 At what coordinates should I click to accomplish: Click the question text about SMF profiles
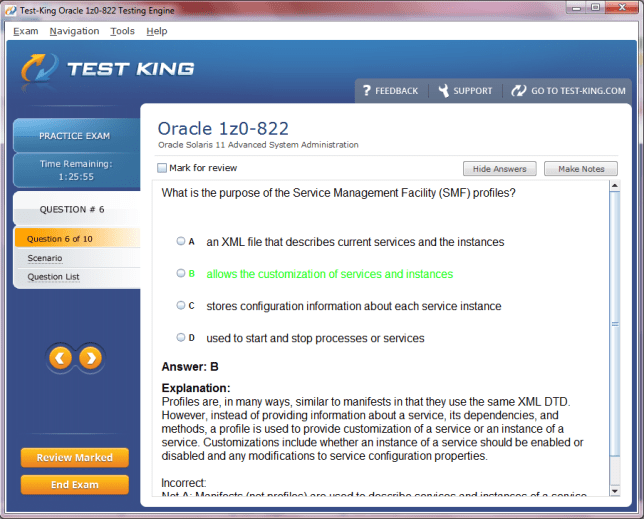[338, 193]
